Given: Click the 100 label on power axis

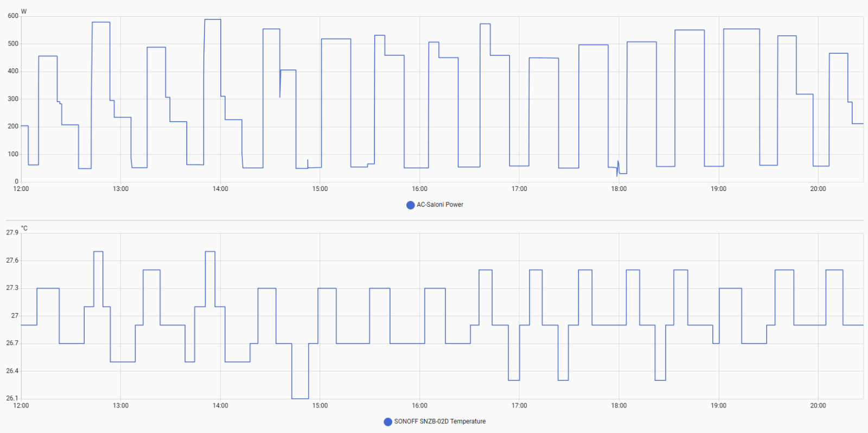Looking at the screenshot, I should point(13,154).
